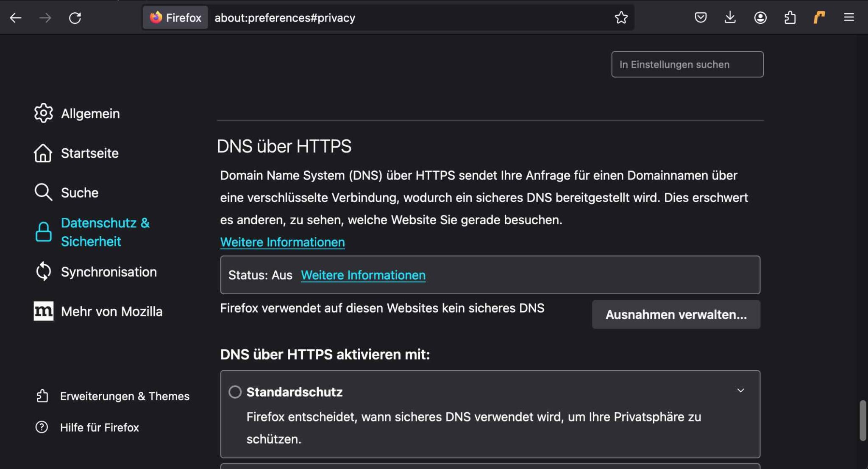Save the page to Pocket
Viewport: 868px width, 469px height.
pyautogui.click(x=701, y=17)
